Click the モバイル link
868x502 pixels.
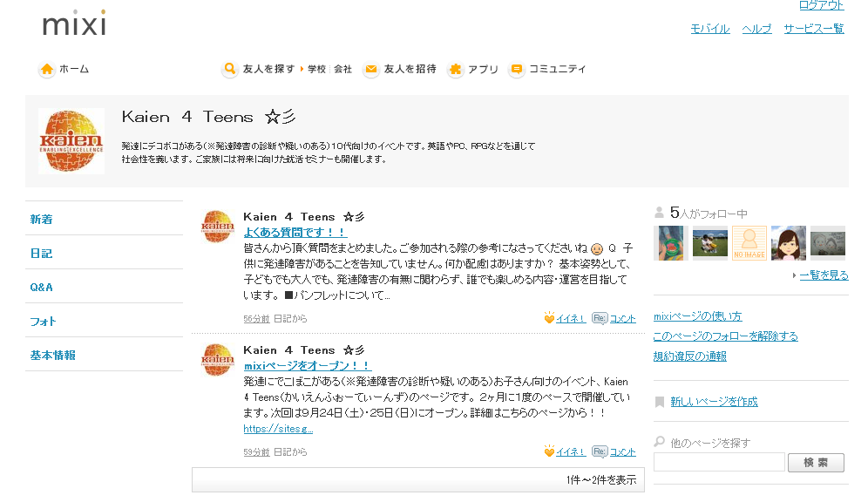[x=710, y=29]
